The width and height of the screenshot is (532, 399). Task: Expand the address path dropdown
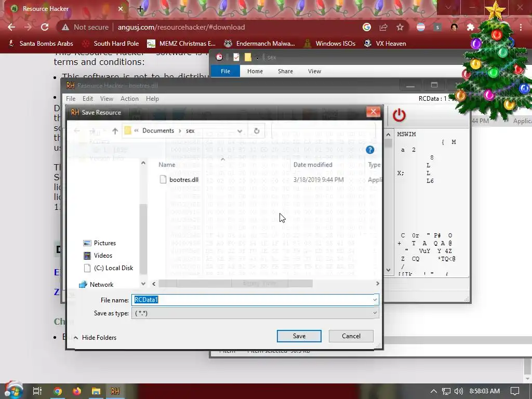point(240,131)
